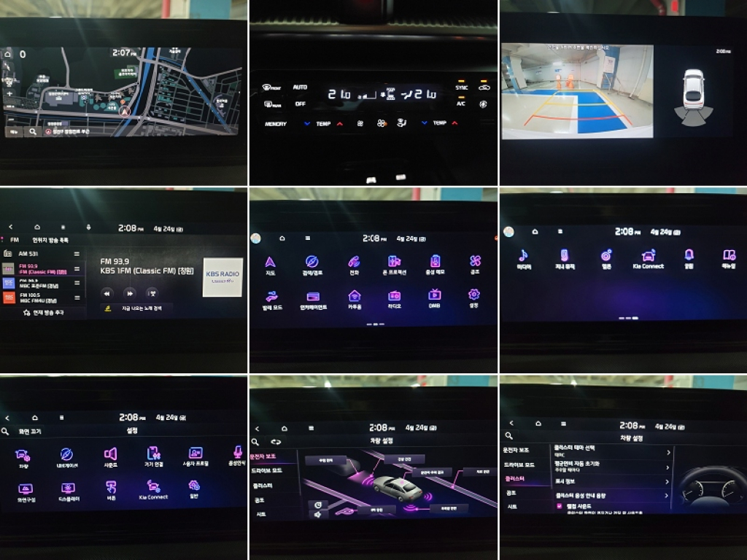Open Sound (사운드) settings icon
Screen dimensions: 747x560
[x=110, y=456]
